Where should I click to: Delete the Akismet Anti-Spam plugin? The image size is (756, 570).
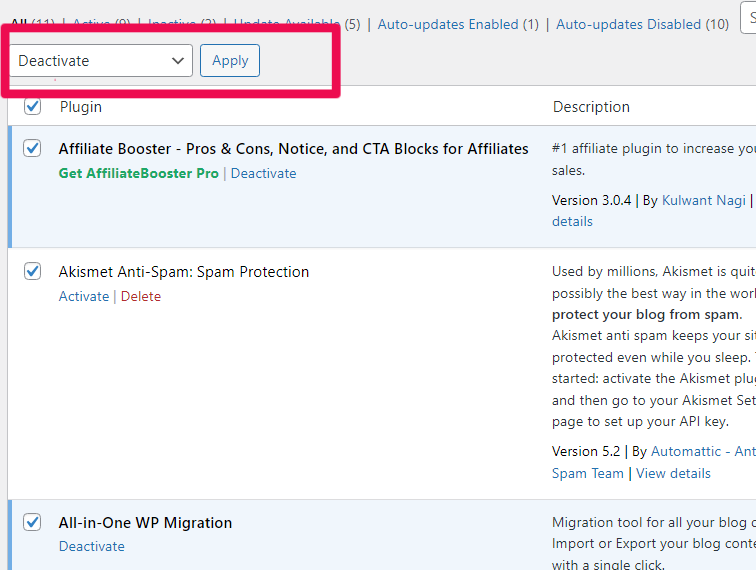(141, 296)
